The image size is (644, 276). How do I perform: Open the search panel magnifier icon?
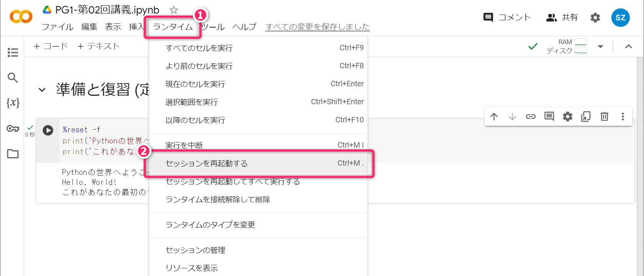coord(13,78)
